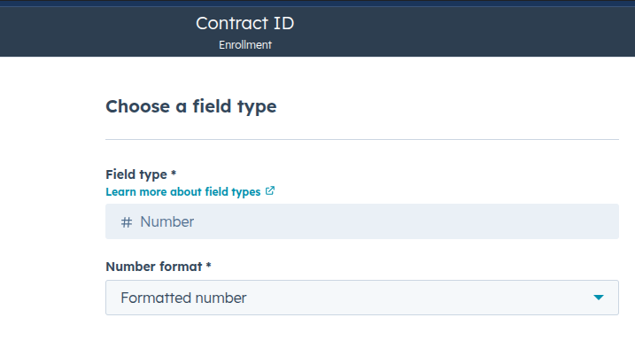635x364 pixels.
Task: Click the required asterisk after Field type
Action: coord(174,173)
